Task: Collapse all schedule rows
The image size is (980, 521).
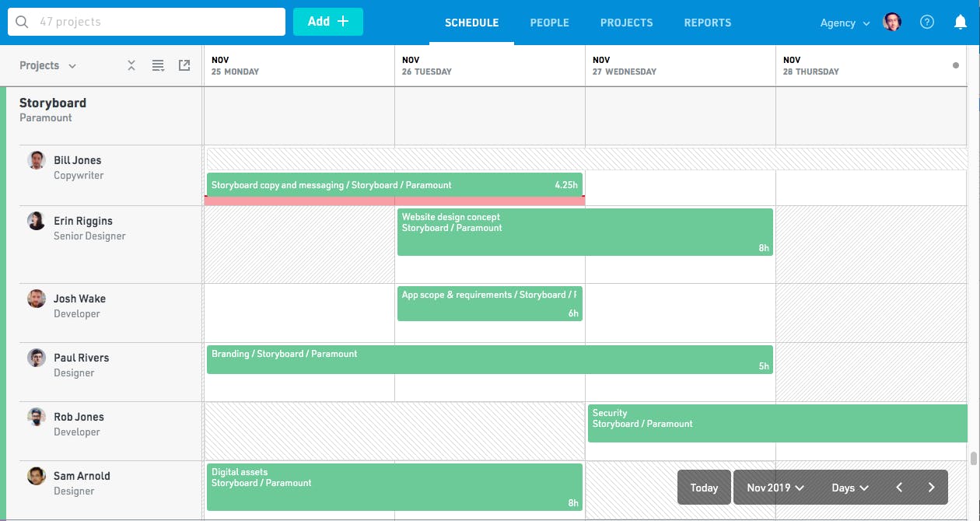Action: click(131, 65)
